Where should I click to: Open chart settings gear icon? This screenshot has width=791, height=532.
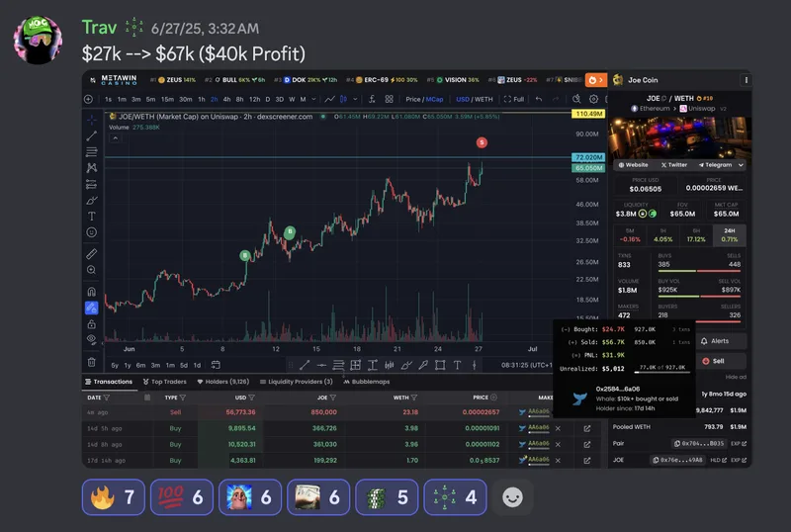tap(594, 100)
